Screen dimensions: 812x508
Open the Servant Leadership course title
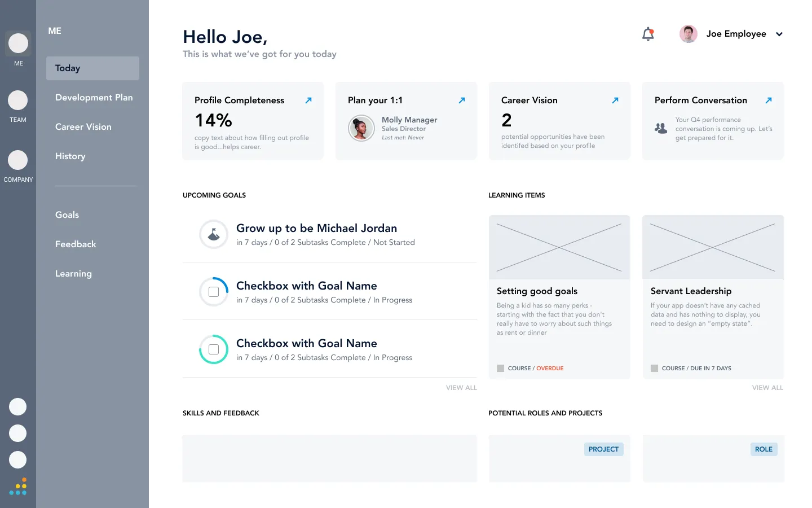691,291
